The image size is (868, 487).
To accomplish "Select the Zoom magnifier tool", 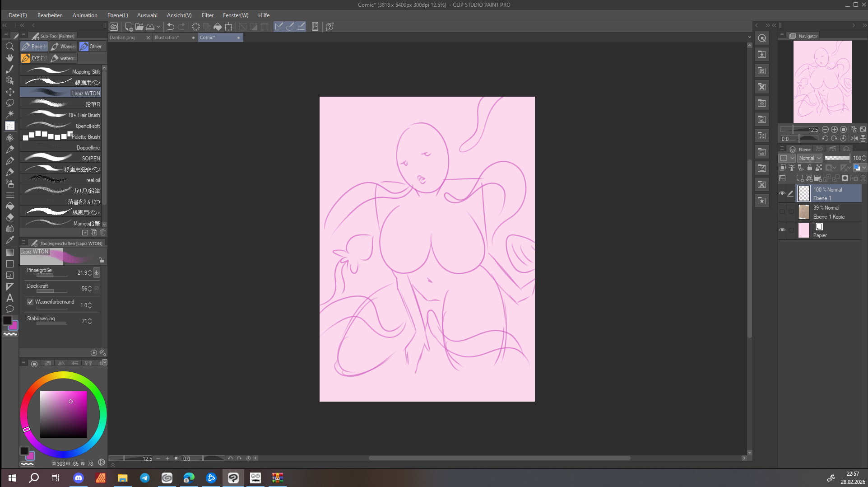I will pos(9,47).
